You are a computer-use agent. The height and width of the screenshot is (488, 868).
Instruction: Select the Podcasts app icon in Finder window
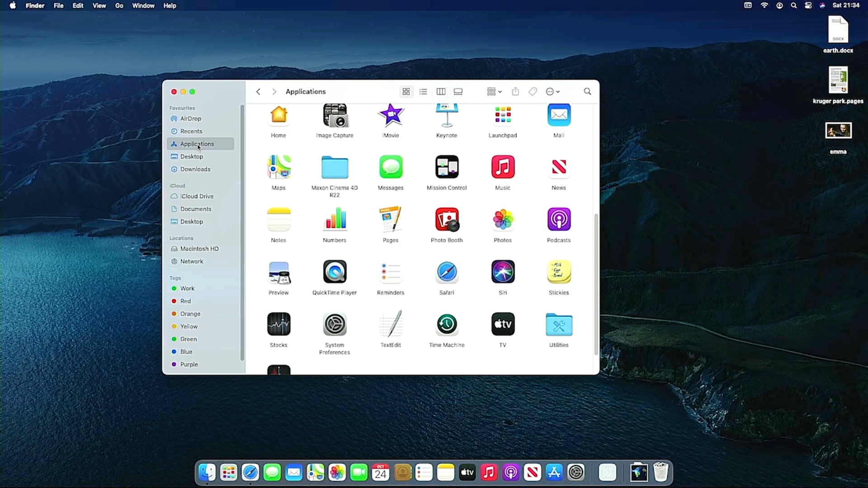559,220
